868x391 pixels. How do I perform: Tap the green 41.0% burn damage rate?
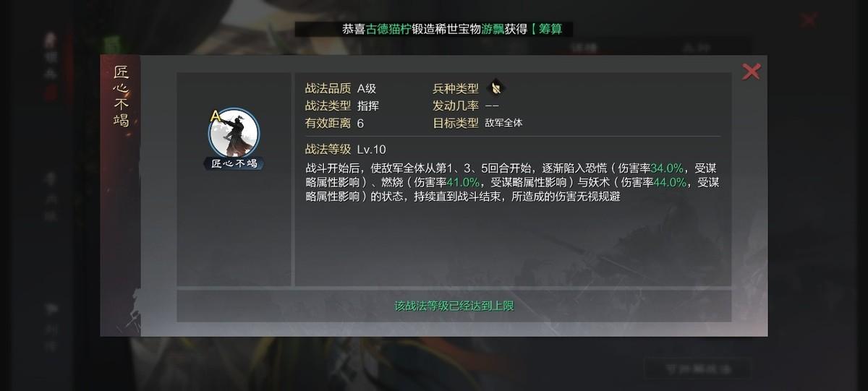pos(464,182)
